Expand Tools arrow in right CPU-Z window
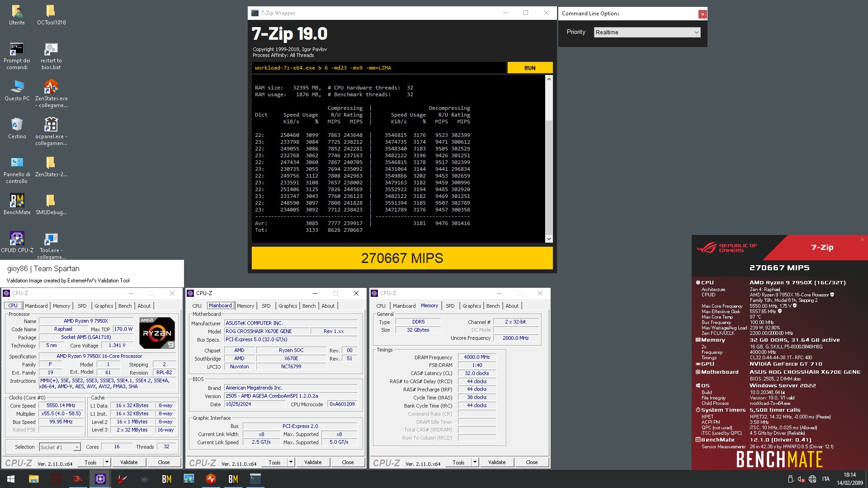868x488 pixels. click(x=475, y=462)
